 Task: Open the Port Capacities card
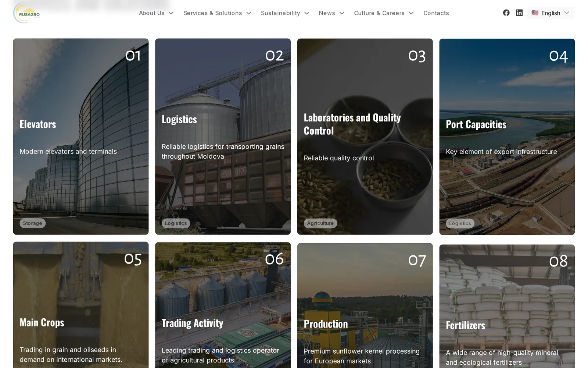tap(507, 137)
